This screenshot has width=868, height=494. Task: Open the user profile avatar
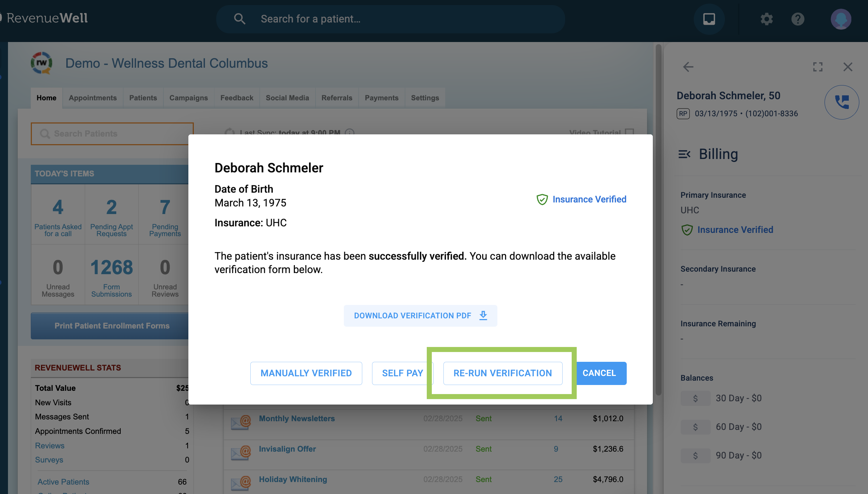[841, 19]
